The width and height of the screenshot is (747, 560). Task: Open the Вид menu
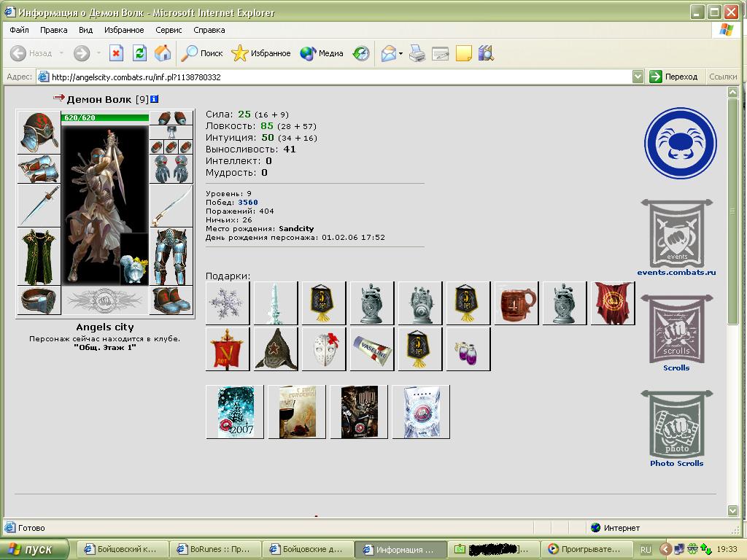pos(86,29)
